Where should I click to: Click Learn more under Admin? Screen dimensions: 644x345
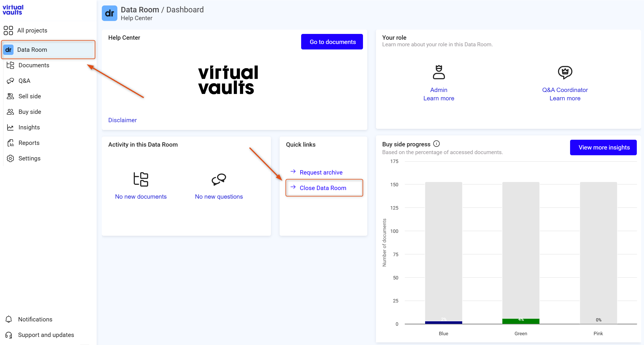[439, 98]
